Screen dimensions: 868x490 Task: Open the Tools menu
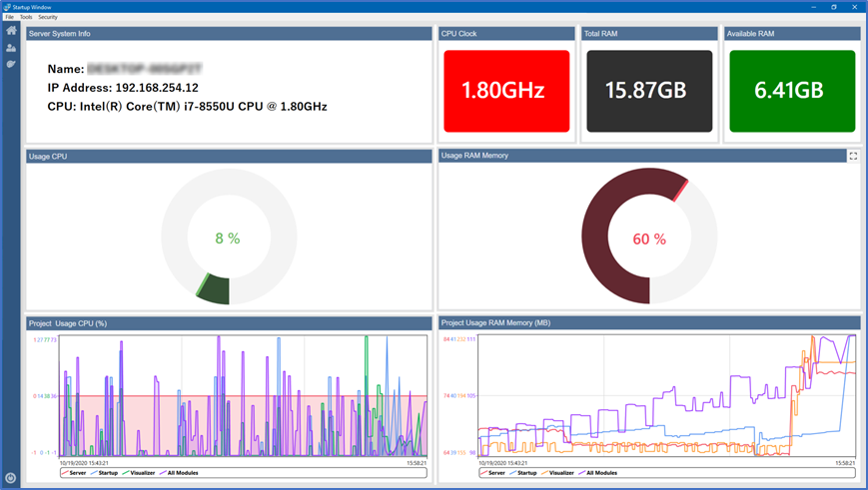pyautogui.click(x=26, y=17)
